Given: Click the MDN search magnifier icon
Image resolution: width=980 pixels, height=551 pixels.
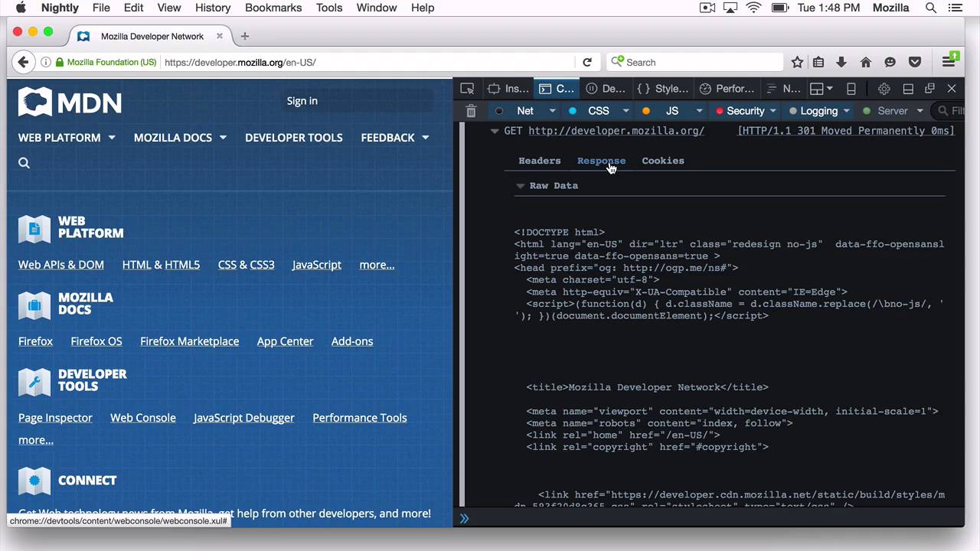Looking at the screenshot, I should 24,162.
